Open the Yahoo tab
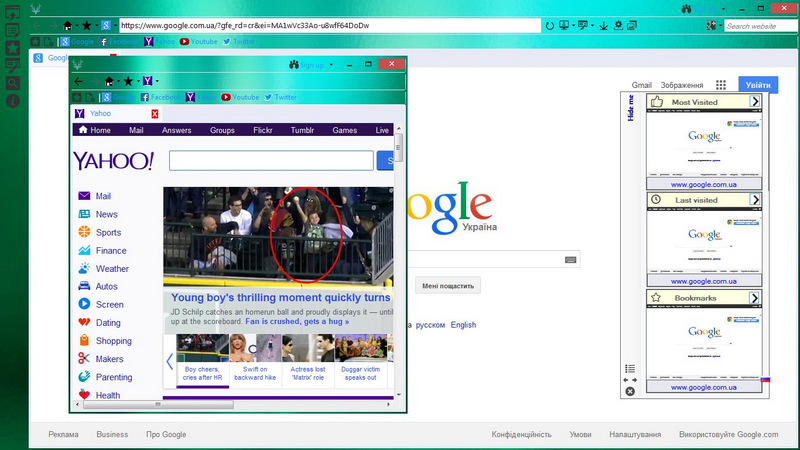The height and width of the screenshot is (450, 800). pyautogui.click(x=116, y=113)
